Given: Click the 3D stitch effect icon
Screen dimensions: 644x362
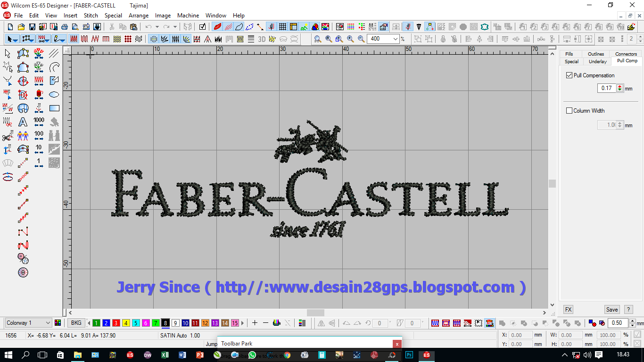Looking at the screenshot, I should coord(262,39).
